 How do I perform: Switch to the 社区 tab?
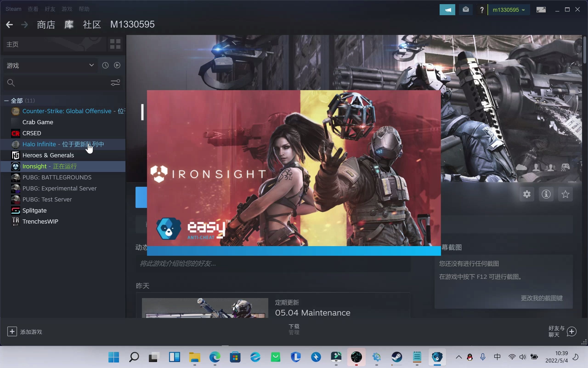pos(92,25)
